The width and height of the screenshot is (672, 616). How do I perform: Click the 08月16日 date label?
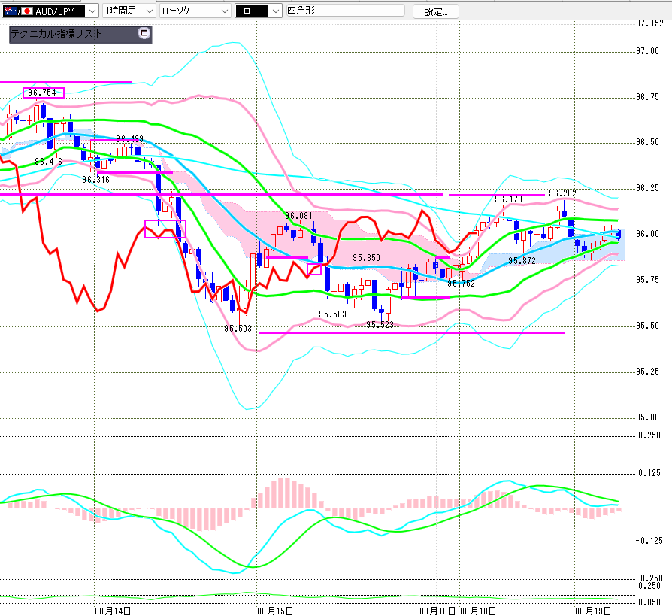click(x=437, y=611)
